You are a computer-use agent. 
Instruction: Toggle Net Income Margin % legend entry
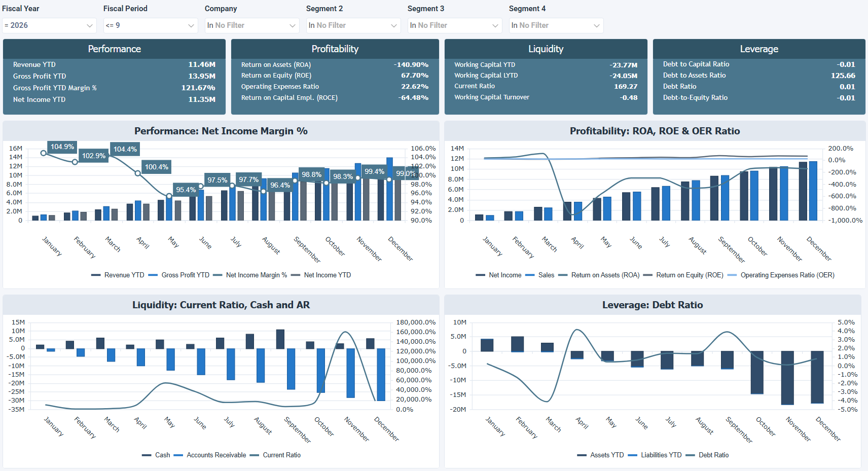[250, 275]
